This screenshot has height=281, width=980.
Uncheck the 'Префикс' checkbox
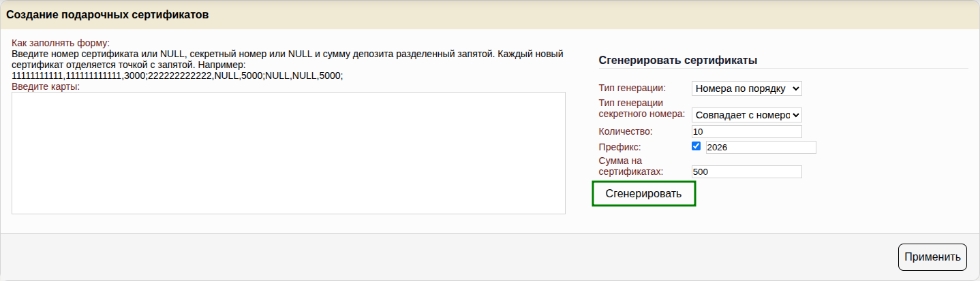coord(696,146)
